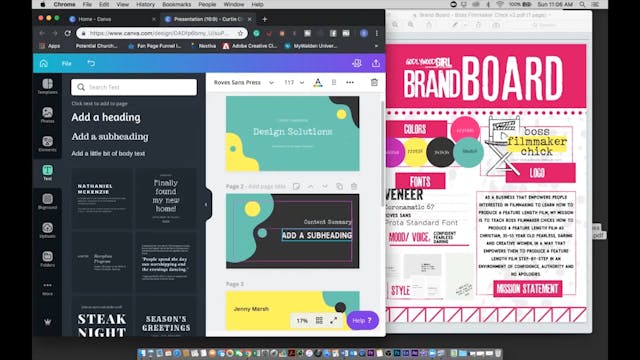The width and height of the screenshot is (640, 360).
Task: Choose the Nathaniel McKenzie text template
Action: [102, 198]
